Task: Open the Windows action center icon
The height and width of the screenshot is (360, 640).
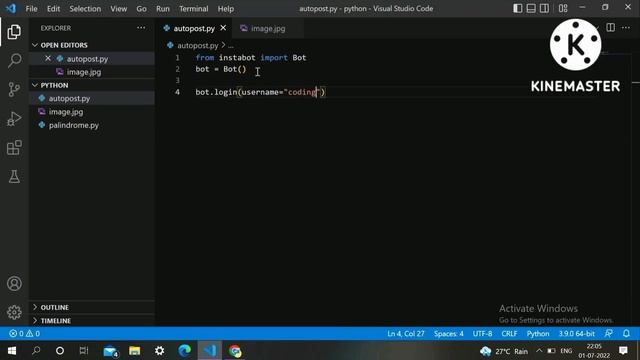Action: tap(623, 351)
